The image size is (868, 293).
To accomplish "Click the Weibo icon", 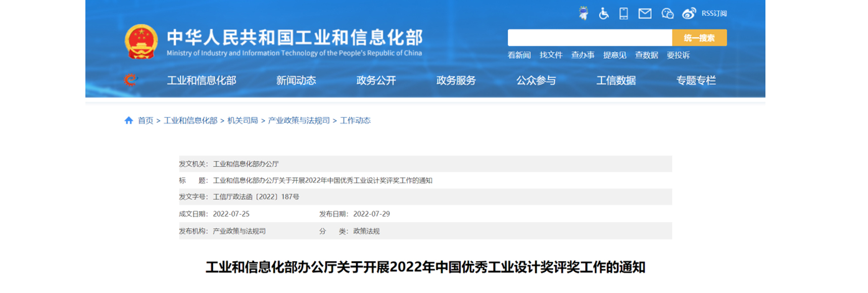I will [689, 14].
